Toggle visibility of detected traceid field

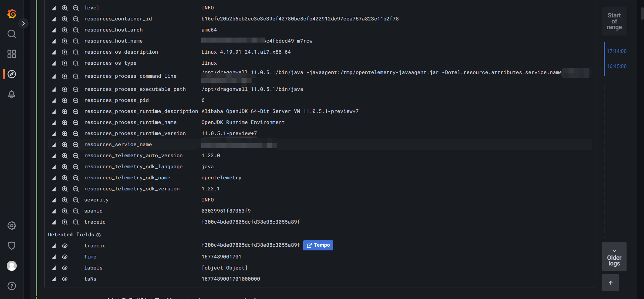pyautogui.click(x=65, y=246)
